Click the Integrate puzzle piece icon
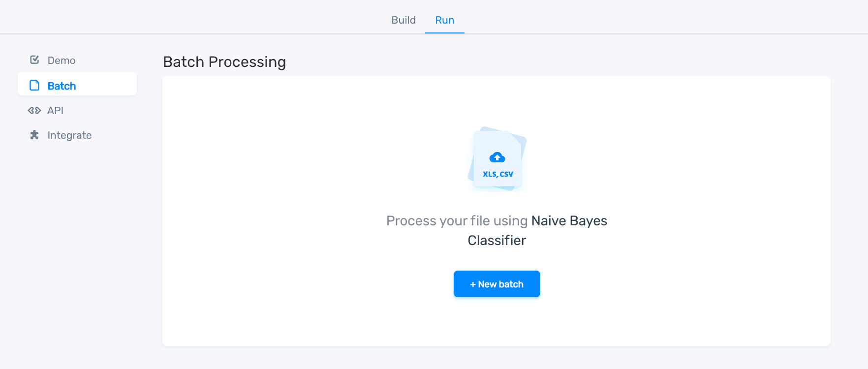868x369 pixels. pyautogui.click(x=34, y=135)
